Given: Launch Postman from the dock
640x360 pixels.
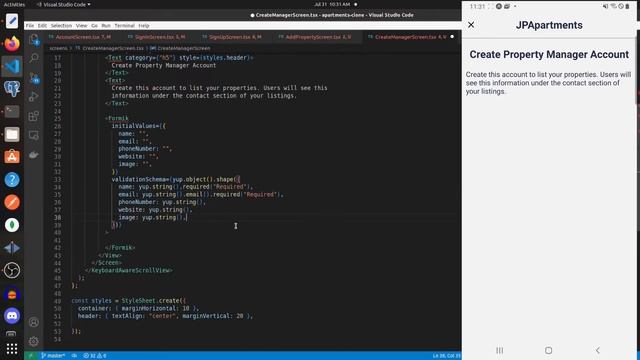Looking at the screenshot, I should [x=12, y=202].
